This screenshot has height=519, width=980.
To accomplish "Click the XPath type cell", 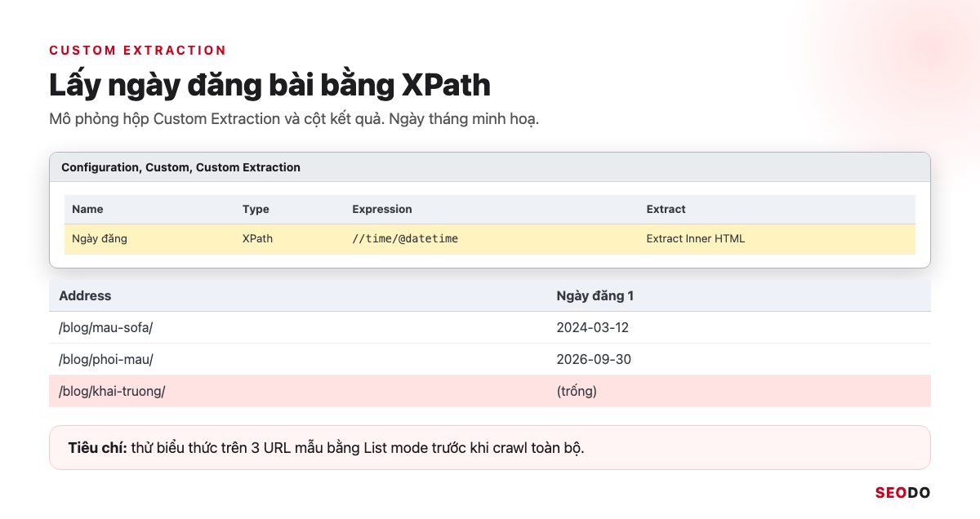I will 257,239.
